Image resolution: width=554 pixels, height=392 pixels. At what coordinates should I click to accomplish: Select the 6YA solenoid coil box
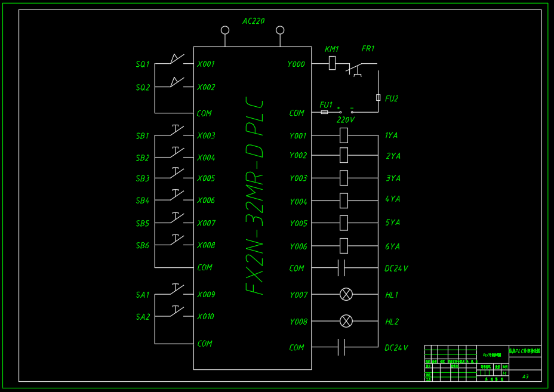click(343, 246)
